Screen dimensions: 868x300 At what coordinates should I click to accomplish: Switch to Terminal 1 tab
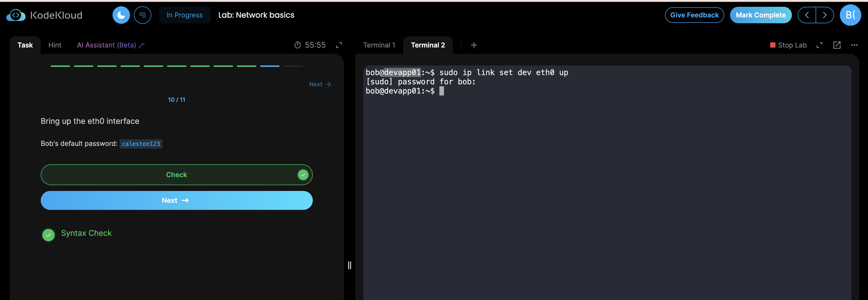click(x=379, y=45)
